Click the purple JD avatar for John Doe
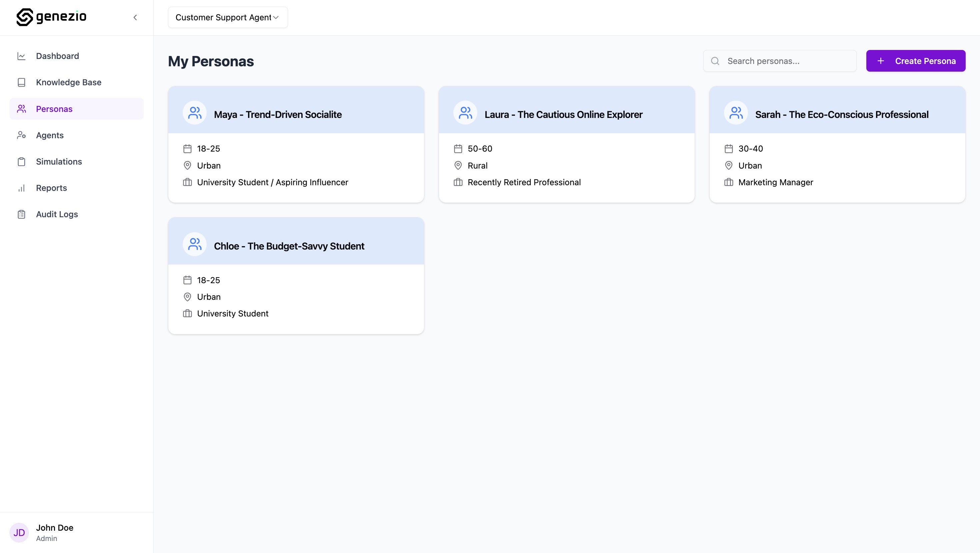Image resolution: width=980 pixels, height=553 pixels. coord(19,532)
